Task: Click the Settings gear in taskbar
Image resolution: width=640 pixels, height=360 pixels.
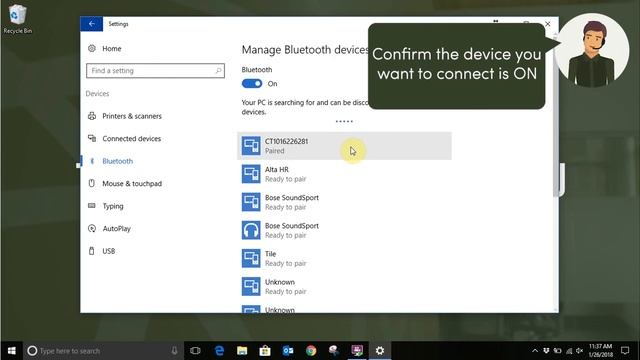Action: click(380, 351)
